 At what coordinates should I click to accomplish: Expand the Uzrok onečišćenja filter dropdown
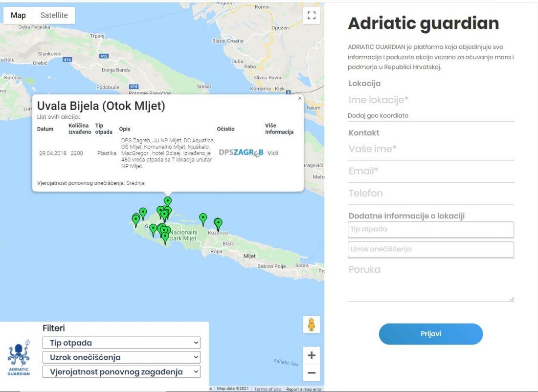click(121, 357)
